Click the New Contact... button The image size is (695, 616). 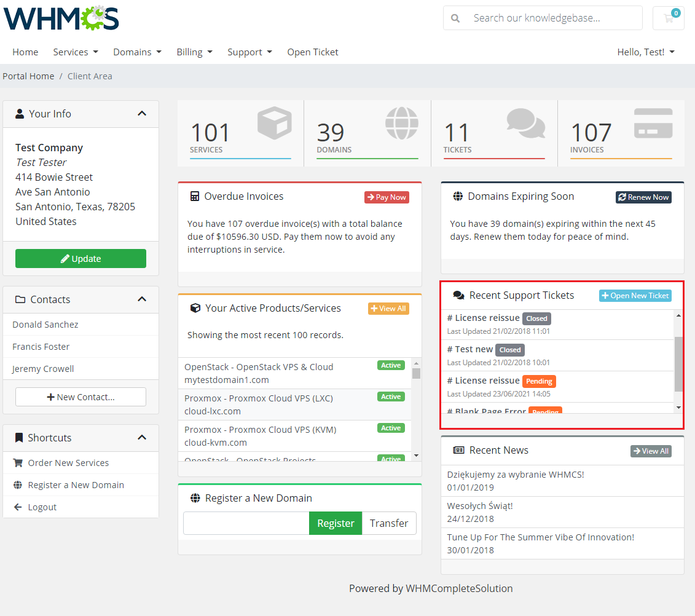80,397
